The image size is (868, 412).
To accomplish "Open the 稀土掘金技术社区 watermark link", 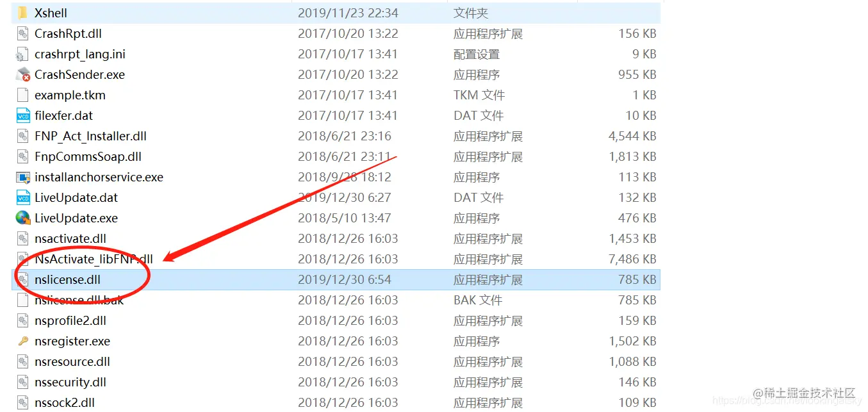I will click(x=804, y=393).
